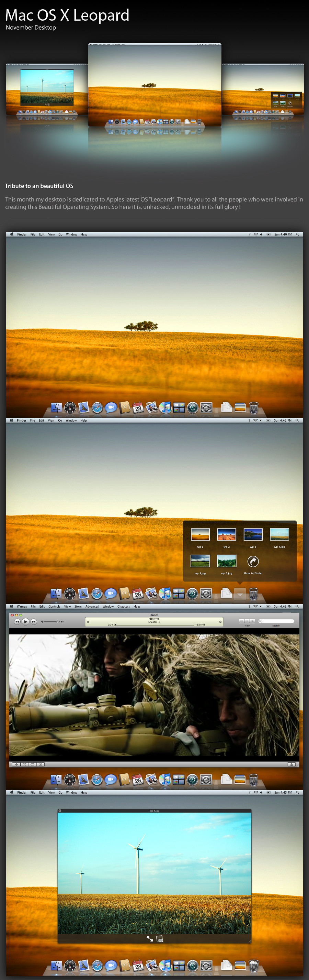Eject disc using the iTunes eject button

(291, 764)
